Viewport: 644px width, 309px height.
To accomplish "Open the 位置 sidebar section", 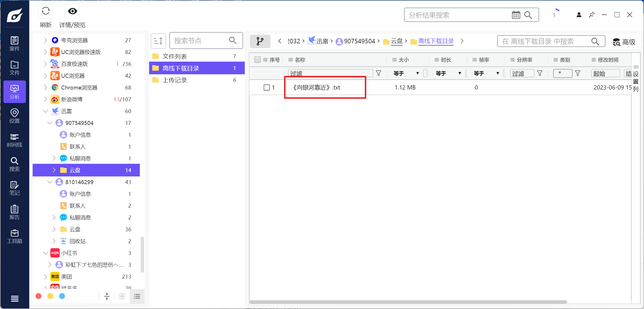I will coord(14,116).
